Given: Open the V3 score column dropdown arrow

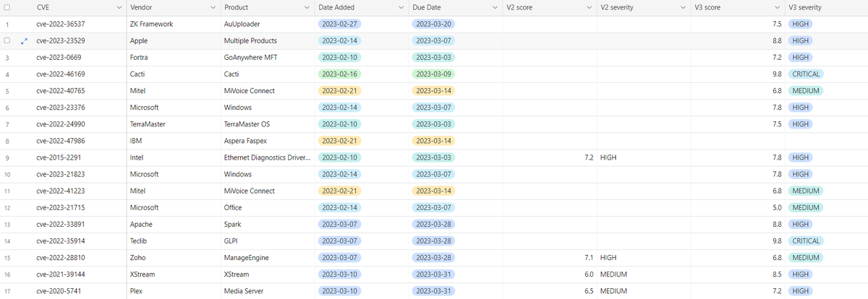Looking at the screenshot, I should 777,7.
